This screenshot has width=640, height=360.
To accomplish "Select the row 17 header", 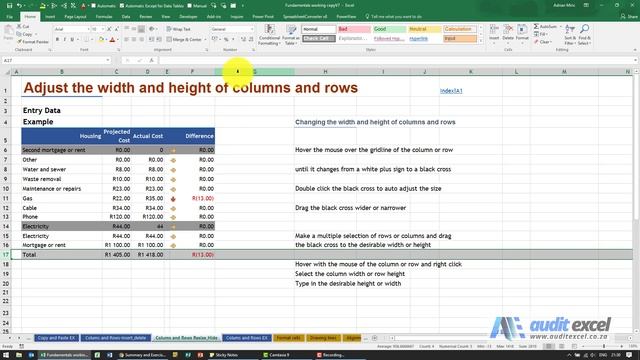I will coord(6,254).
